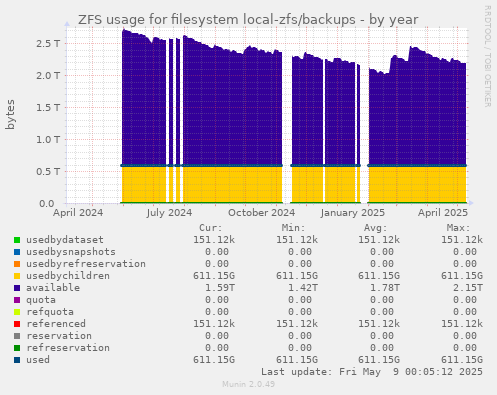Click the quota magenta legend swatch

[x=17, y=300]
